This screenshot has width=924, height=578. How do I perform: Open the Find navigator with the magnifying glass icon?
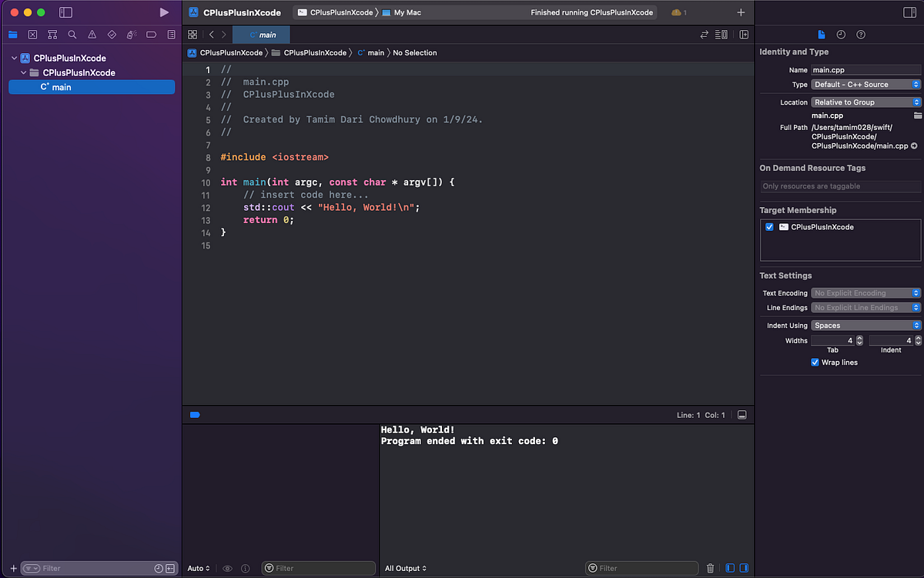click(72, 34)
